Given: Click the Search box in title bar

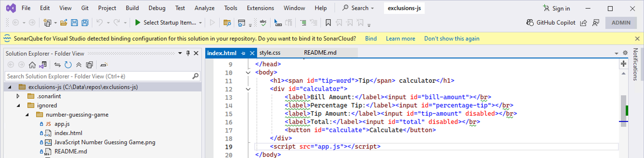Looking at the screenshot, I should click(x=358, y=8).
